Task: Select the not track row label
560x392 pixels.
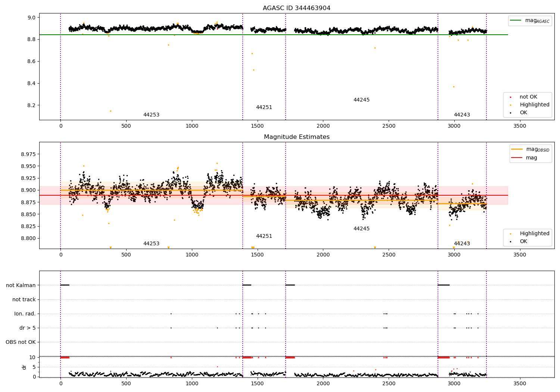Action: tap(24, 299)
